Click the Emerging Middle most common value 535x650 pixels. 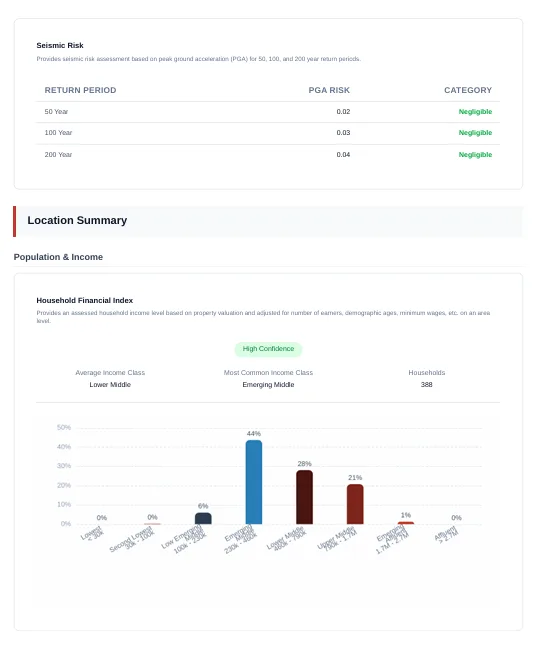pos(268,385)
